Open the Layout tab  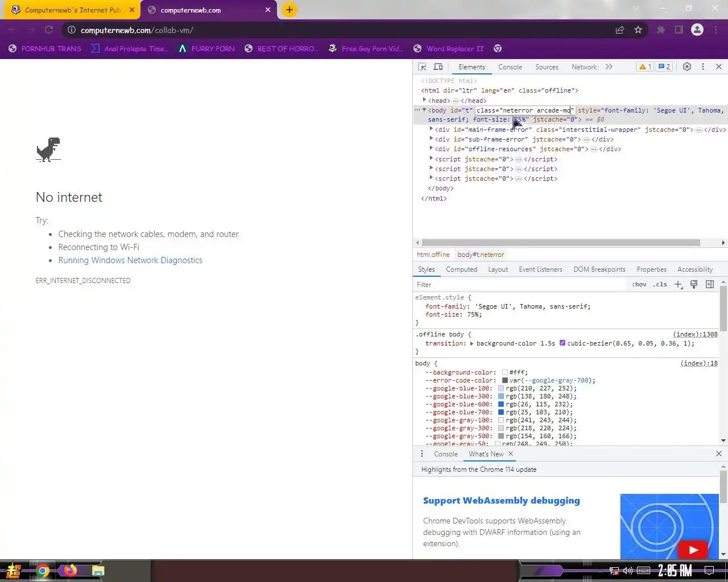click(498, 269)
